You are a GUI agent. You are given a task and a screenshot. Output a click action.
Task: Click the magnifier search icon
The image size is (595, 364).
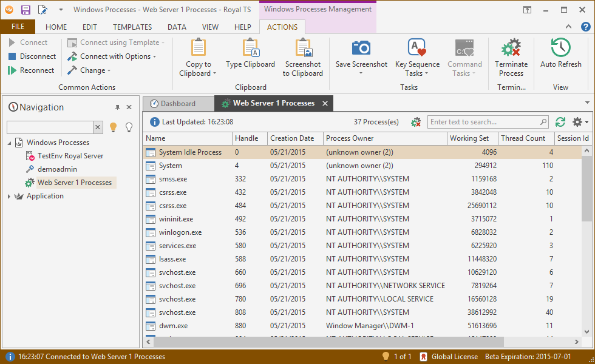543,122
